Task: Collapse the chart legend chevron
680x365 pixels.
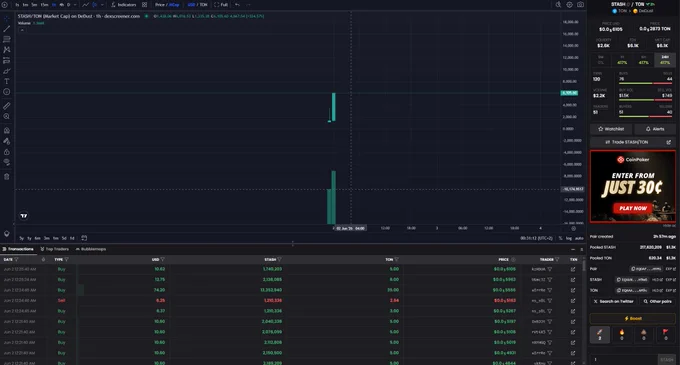Action: [x=22, y=30]
